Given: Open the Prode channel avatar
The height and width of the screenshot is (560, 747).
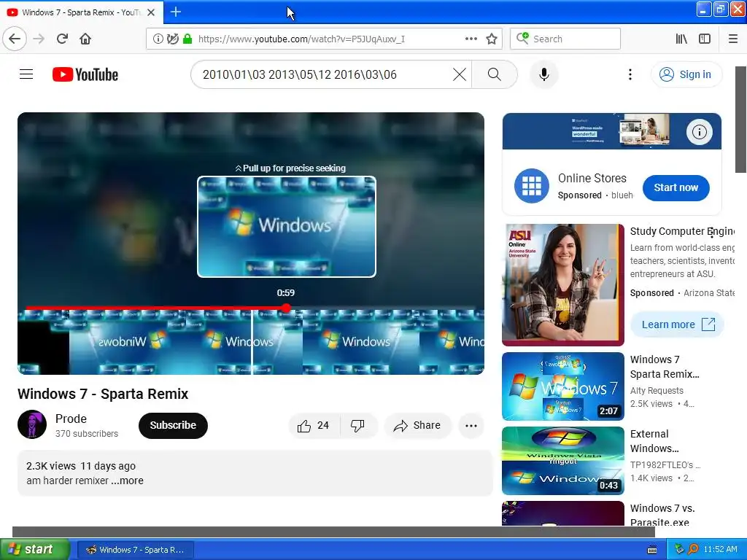Looking at the screenshot, I should click(32, 424).
